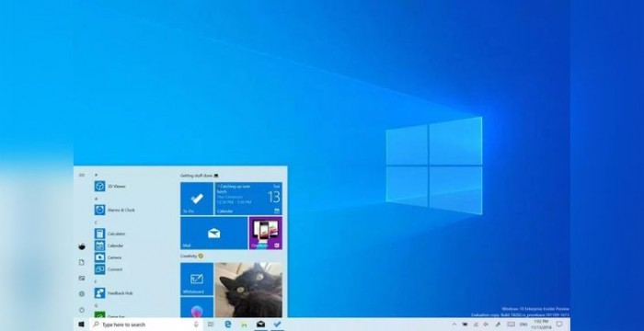The height and width of the screenshot is (331, 644).
Task: Click the volume icon in system tray
Action: (487, 325)
